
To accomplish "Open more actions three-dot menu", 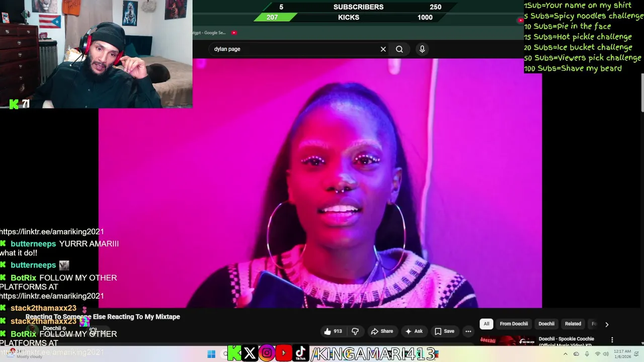I will click(x=468, y=331).
